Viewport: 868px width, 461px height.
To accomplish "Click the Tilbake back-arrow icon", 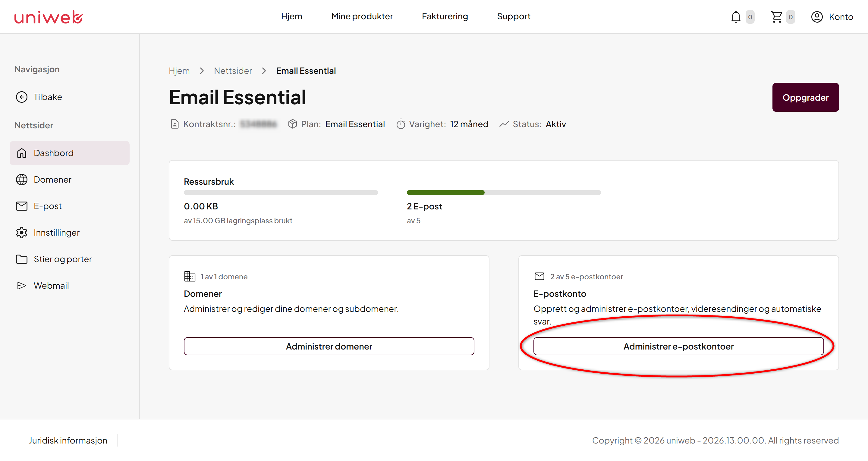I will point(22,97).
